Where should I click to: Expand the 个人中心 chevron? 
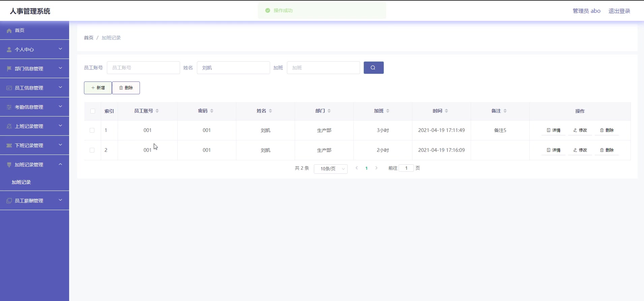[60, 49]
